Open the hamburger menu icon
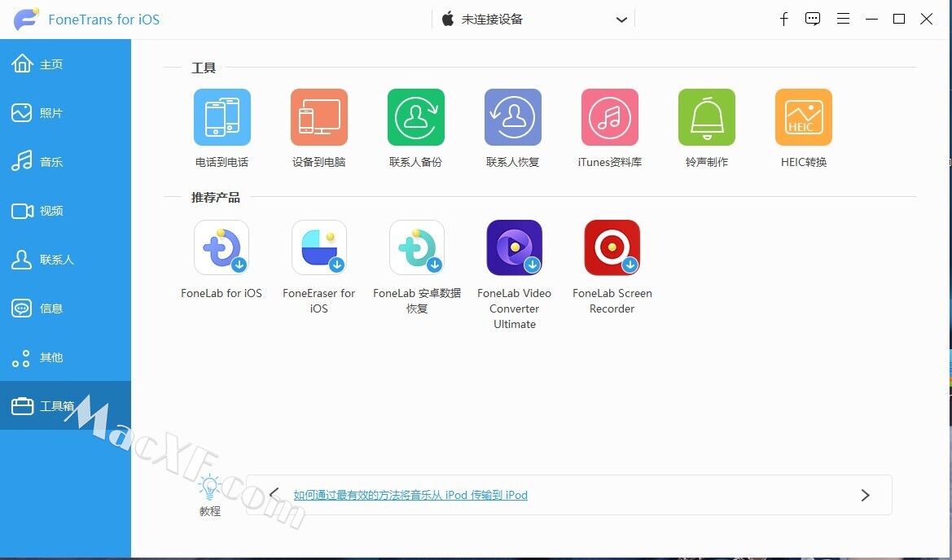This screenshot has height=560, width=952. click(843, 20)
